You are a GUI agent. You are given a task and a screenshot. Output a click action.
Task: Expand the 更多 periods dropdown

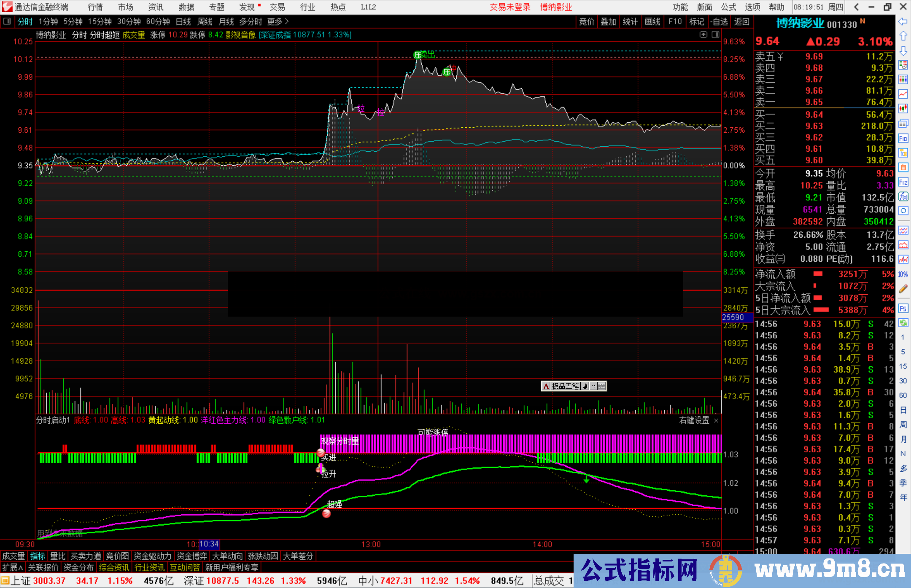pyautogui.click(x=278, y=21)
